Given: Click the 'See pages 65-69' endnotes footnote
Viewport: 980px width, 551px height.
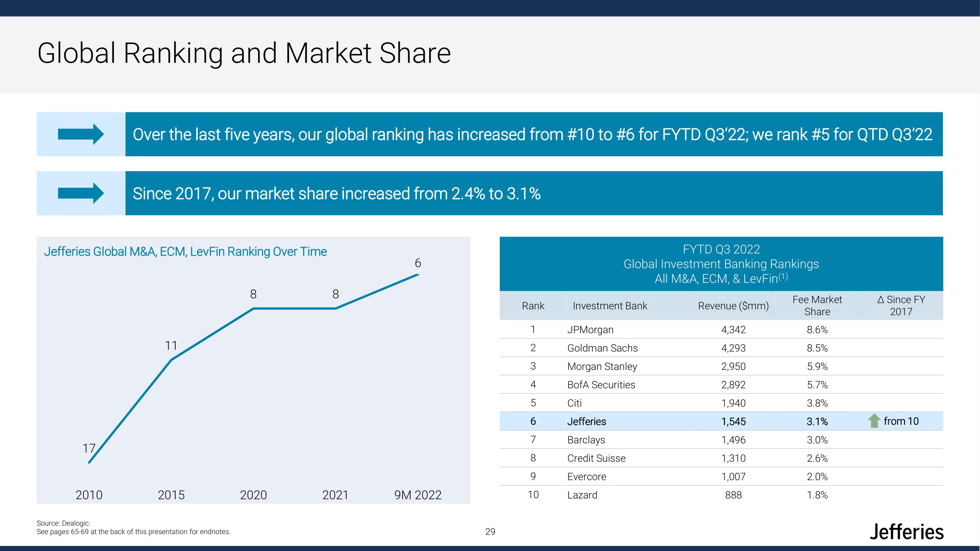Looking at the screenshot, I should pos(133,532).
